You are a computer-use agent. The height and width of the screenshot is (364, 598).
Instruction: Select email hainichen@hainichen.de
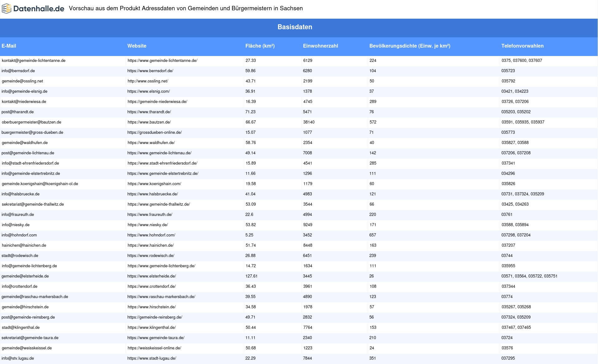pos(24,245)
